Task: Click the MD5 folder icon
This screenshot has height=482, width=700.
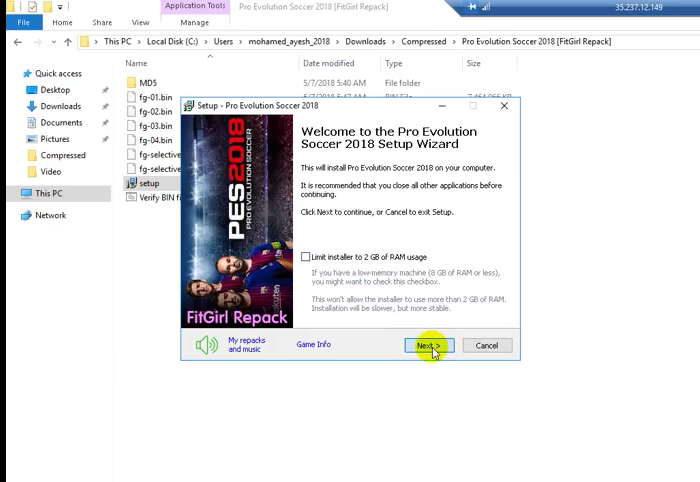Action: coord(131,82)
